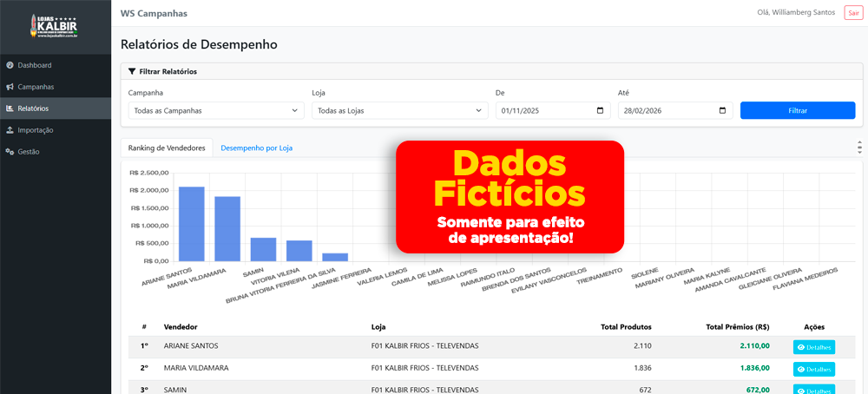Click the 1.836,00 prize value
868x394 pixels.
[x=754, y=367]
